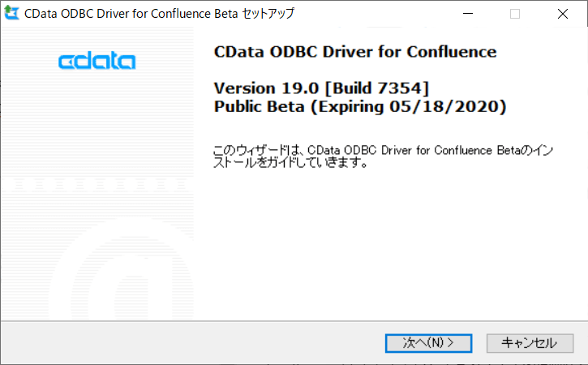
Task: Click the 'Version 19.0' text
Action: [261, 88]
